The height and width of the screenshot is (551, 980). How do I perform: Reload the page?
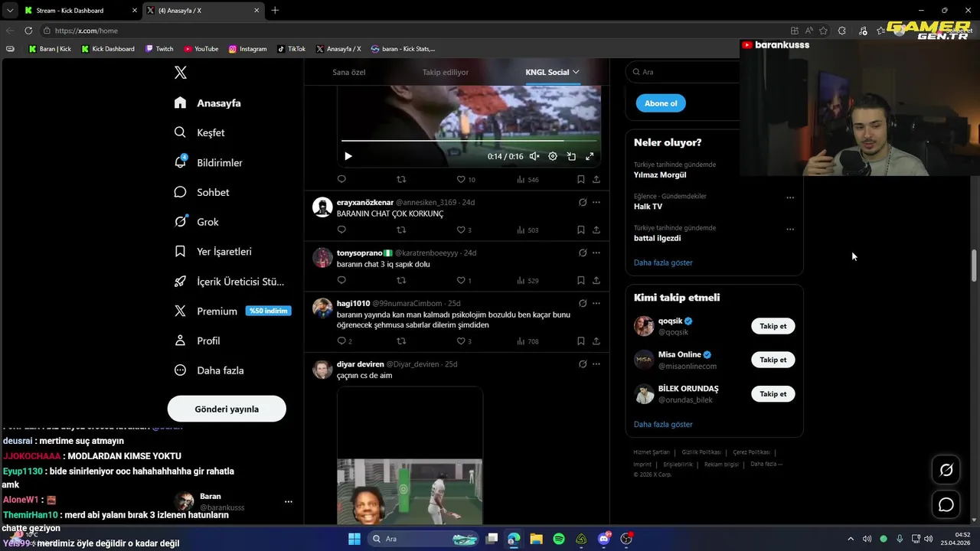(x=28, y=31)
